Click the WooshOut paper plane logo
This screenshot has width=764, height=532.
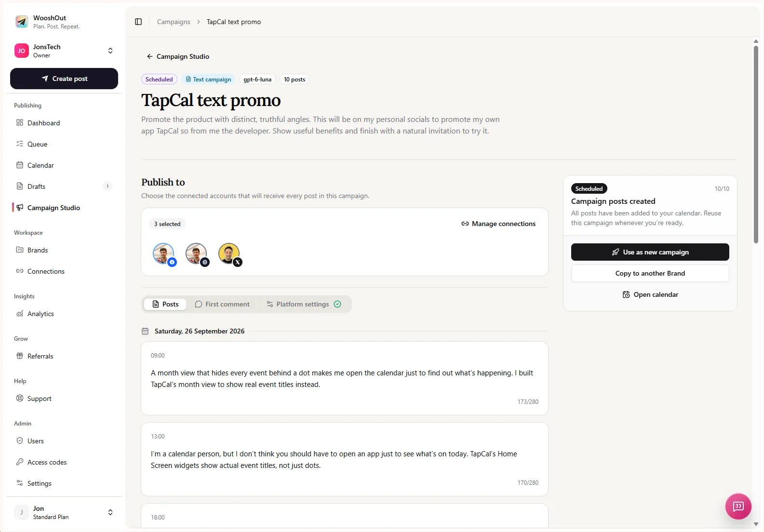[22, 22]
